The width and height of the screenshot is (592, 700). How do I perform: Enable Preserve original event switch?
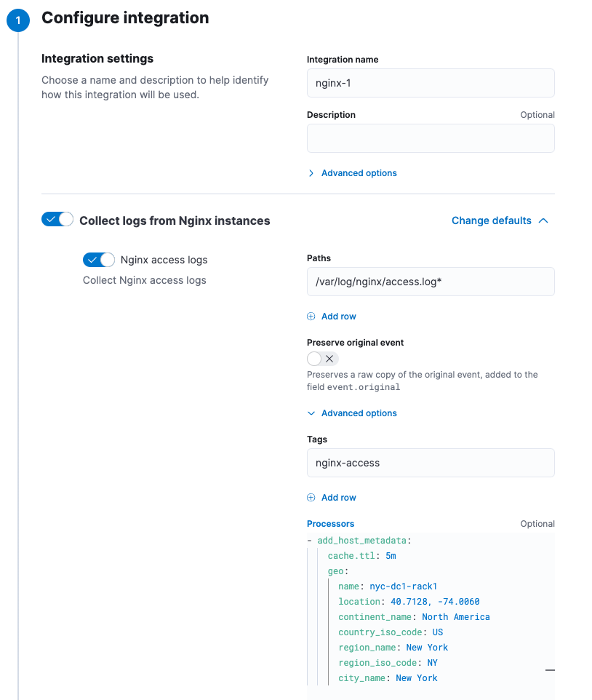(x=323, y=359)
